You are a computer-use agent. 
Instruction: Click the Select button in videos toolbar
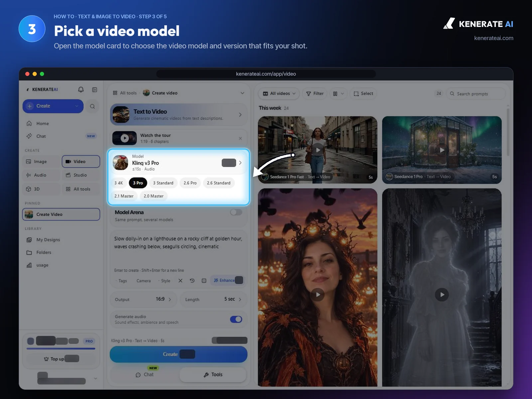click(363, 94)
